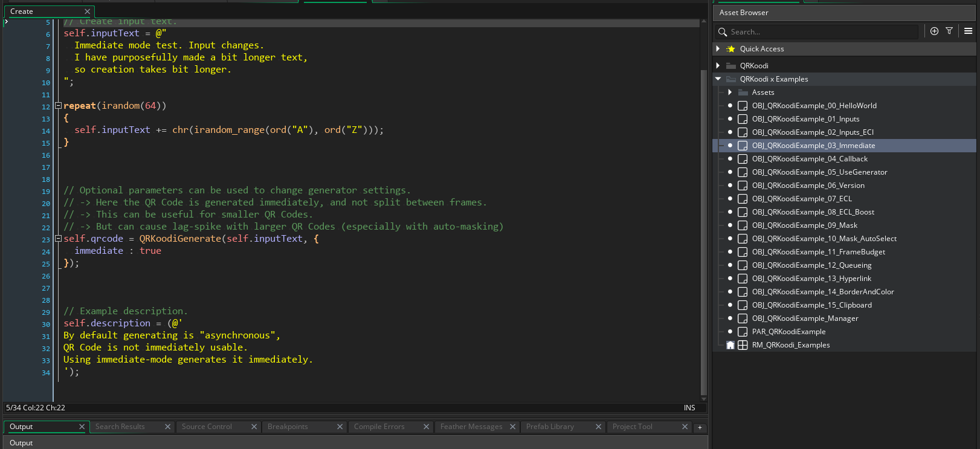980x449 pixels.
Task: Click line number 23 in the gutter
Action: (x=46, y=239)
